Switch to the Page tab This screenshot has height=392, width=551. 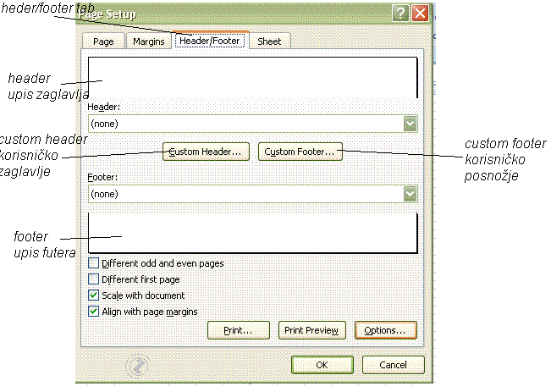coord(103,41)
